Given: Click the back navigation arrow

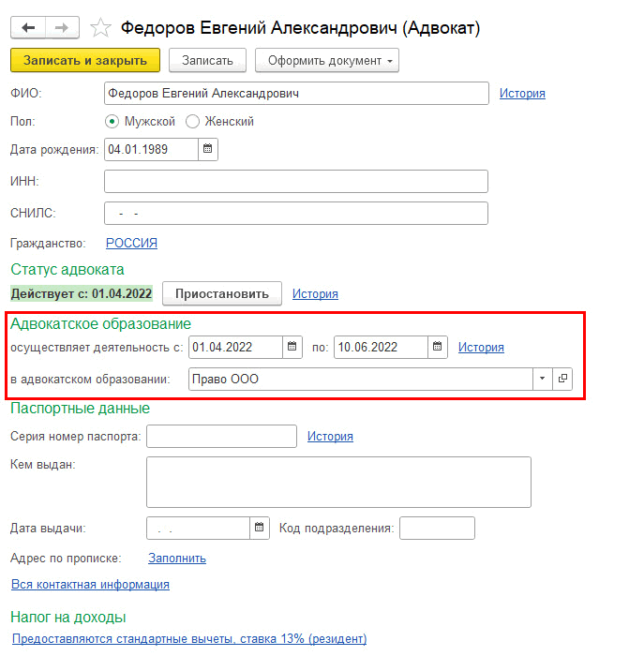Looking at the screenshot, I should coord(29,28).
